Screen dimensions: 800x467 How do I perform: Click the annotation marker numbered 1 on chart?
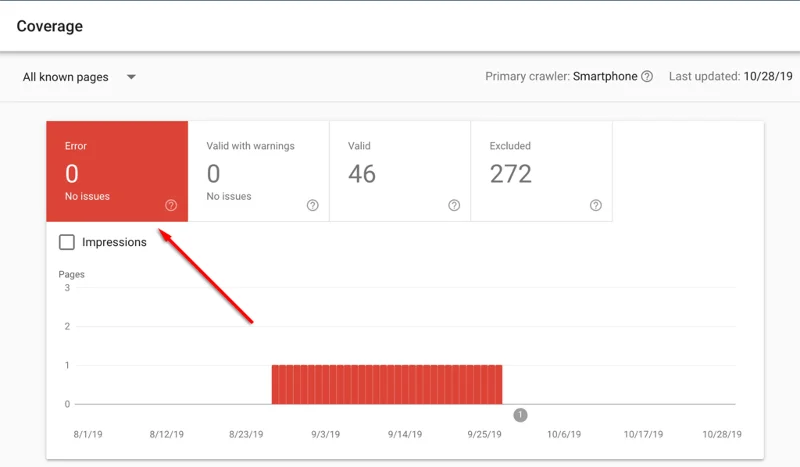coord(520,415)
